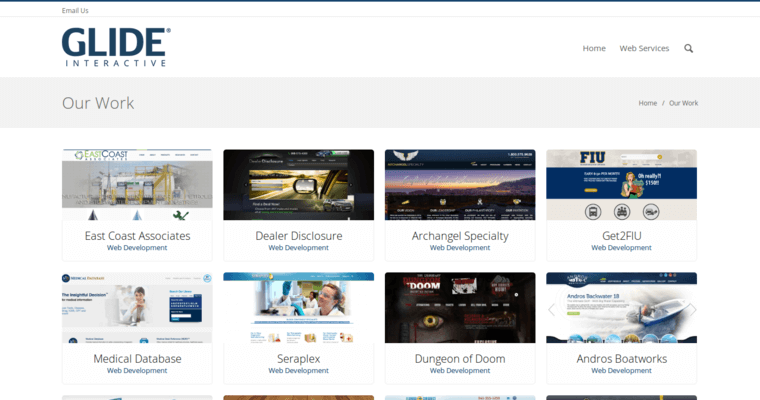Click the Email Us link
Image resolution: width=760 pixels, height=400 pixels.
pyautogui.click(x=75, y=10)
